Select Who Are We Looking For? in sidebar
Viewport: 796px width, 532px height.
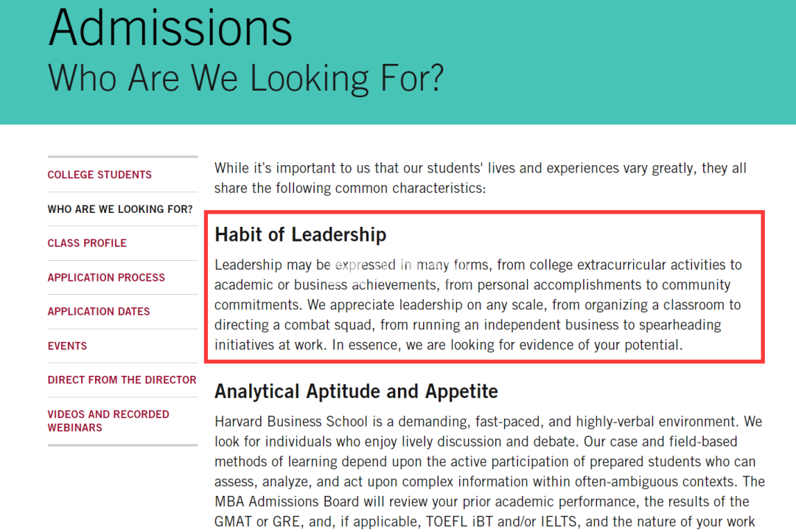(x=120, y=209)
